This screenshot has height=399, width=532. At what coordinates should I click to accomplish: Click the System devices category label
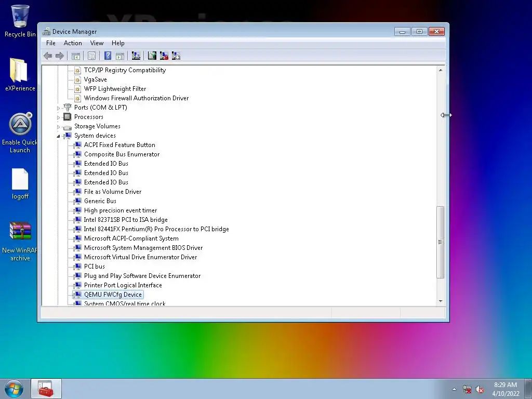95,136
